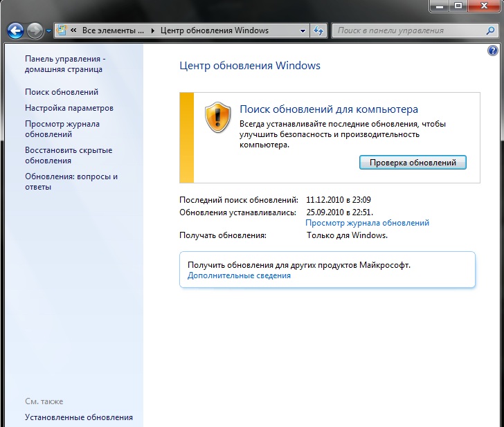The image size is (504, 427).
Task: Go back with the blue Back arrow
Action: pos(15,31)
